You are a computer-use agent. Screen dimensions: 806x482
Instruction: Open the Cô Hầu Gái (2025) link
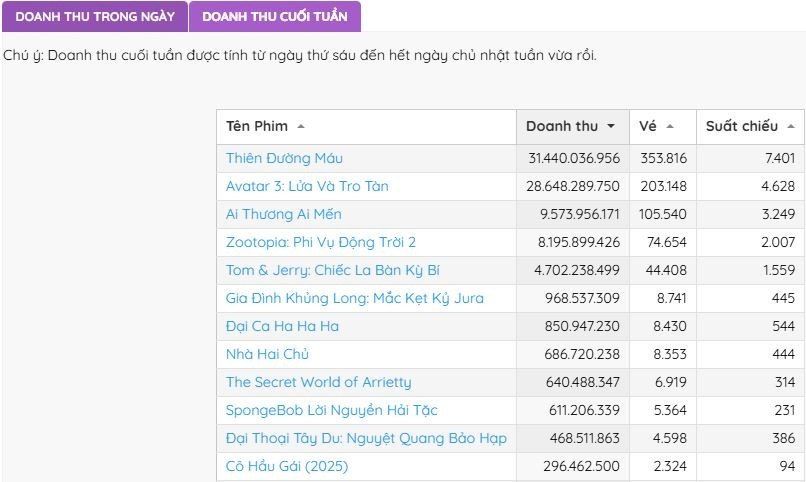tap(287, 466)
